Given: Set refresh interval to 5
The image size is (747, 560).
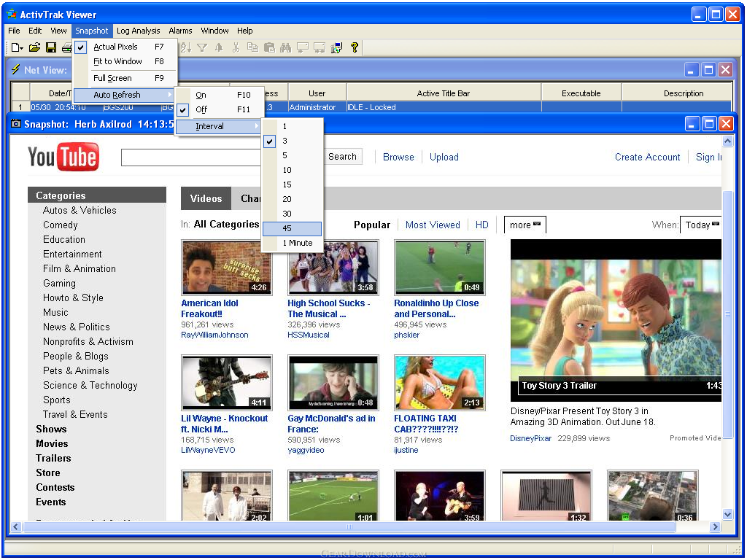Looking at the screenshot, I should pos(293,155).
